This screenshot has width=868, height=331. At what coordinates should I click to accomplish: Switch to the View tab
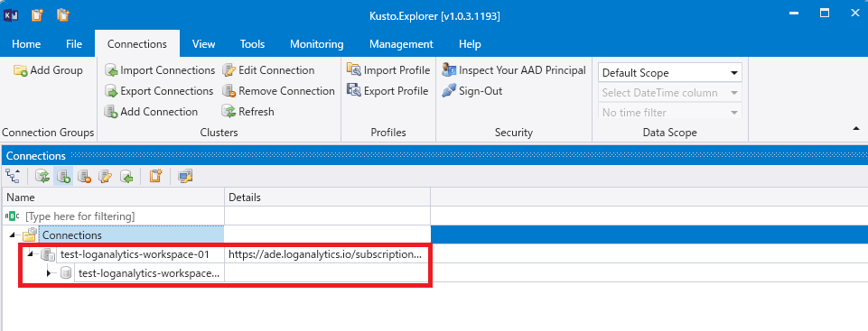204,44
